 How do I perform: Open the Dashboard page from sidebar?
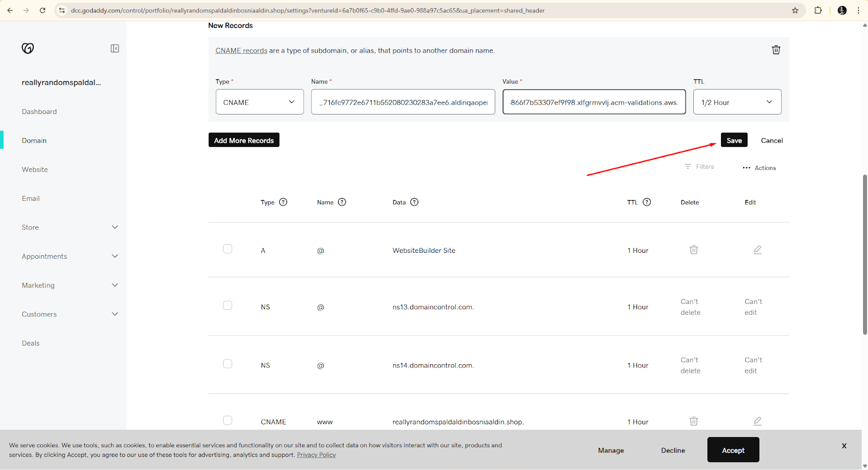click(x=39, y=112)
